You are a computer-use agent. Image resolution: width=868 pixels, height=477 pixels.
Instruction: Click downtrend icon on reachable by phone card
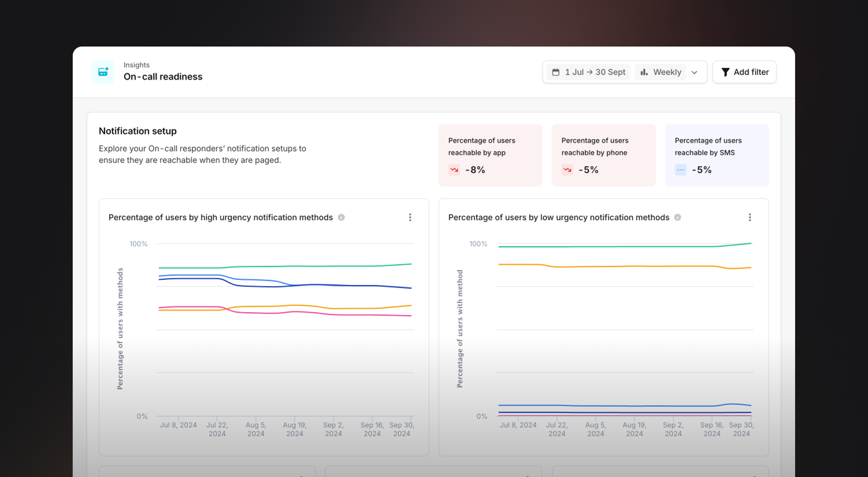point(567,170)
